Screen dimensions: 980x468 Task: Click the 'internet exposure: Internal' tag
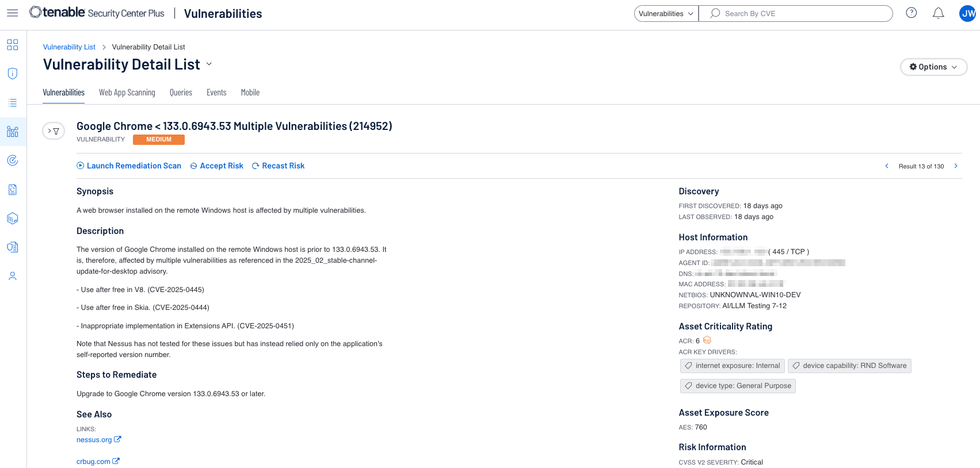coord(733,366)
